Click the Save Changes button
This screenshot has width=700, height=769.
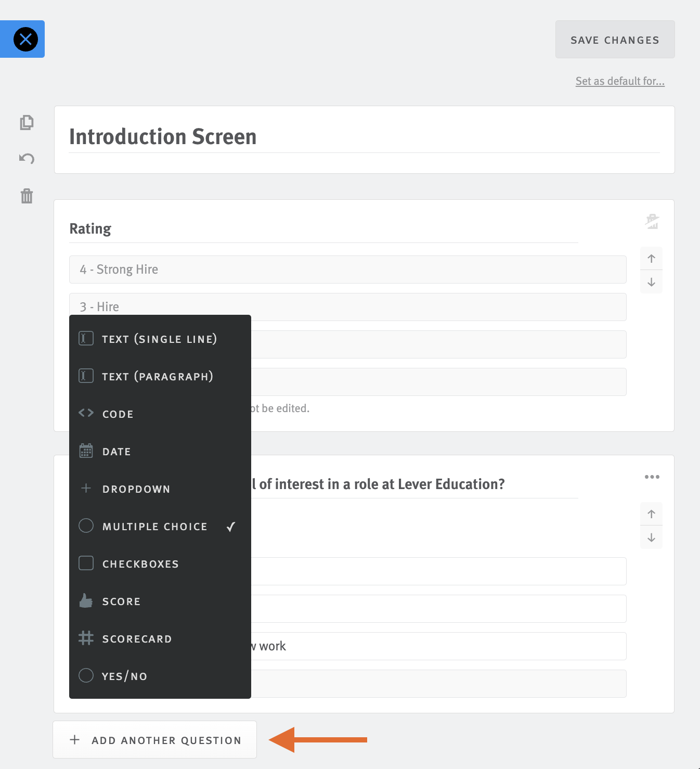tap(615, 39)
